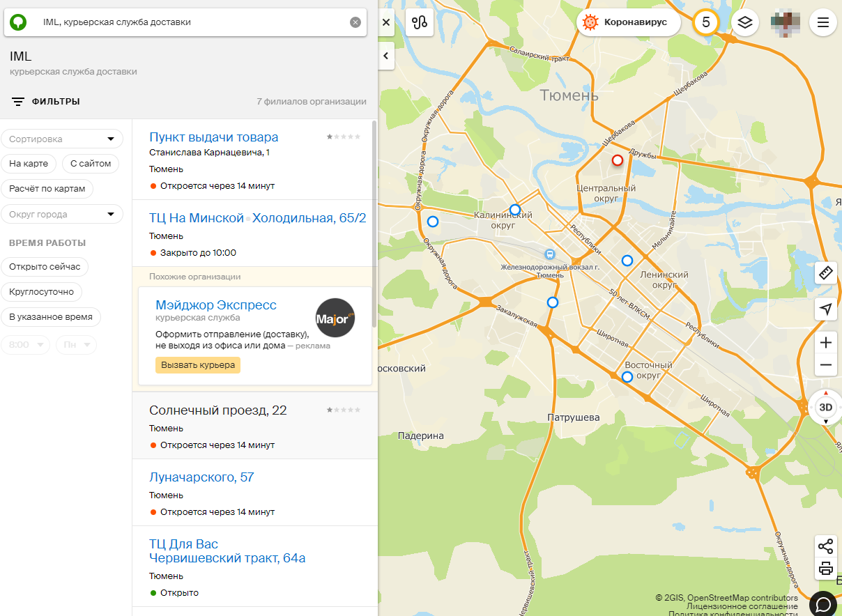The image size is (842, 616).
Task: Zoom out the map with minus button
Action: pyautogui.click(x=826, y=365)
